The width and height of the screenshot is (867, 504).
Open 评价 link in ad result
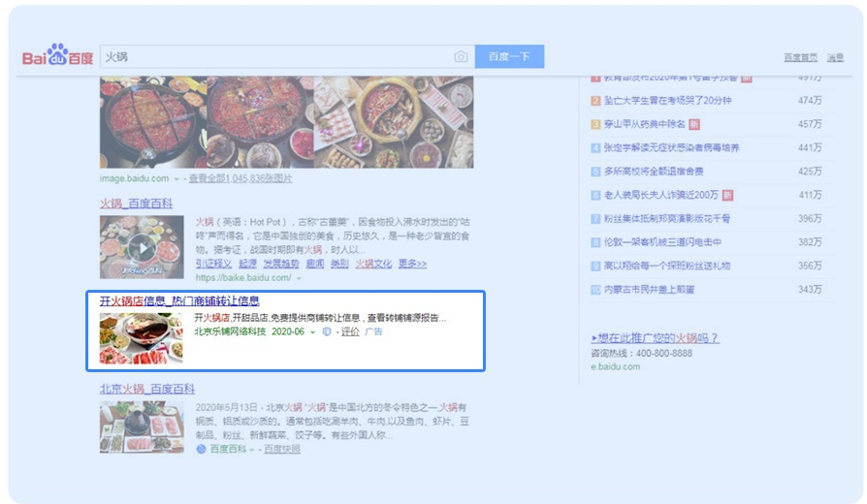pos(350,331)
